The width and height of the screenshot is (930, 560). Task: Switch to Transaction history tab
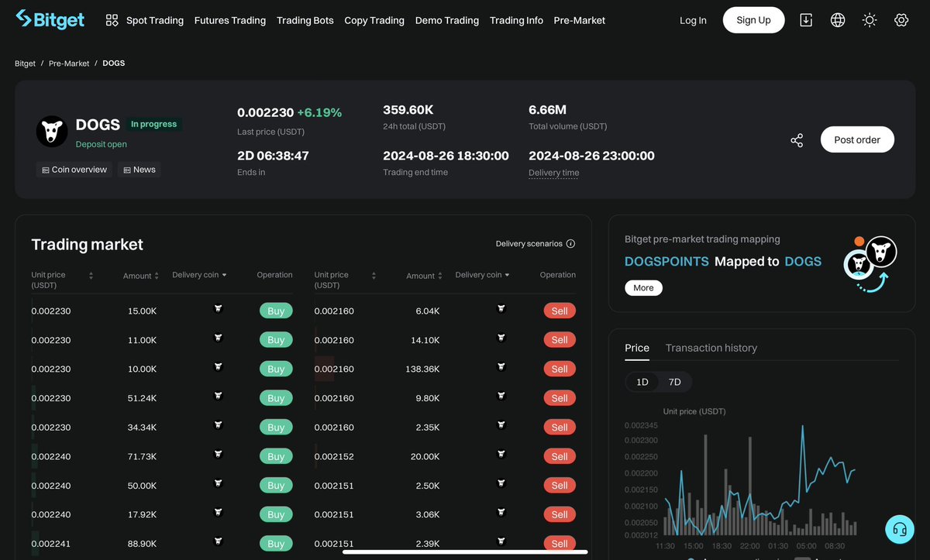[711, 348]
